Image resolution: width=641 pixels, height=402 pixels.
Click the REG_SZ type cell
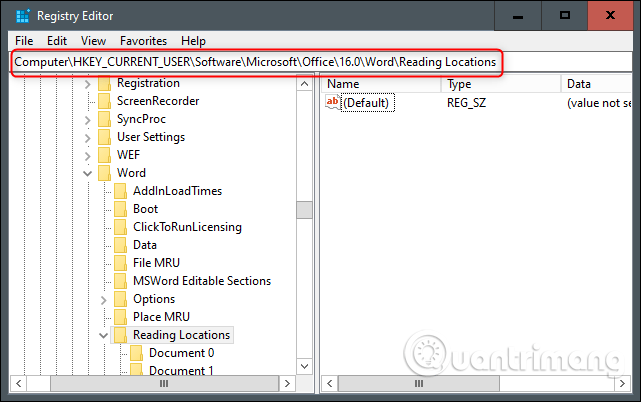(466, 103)
